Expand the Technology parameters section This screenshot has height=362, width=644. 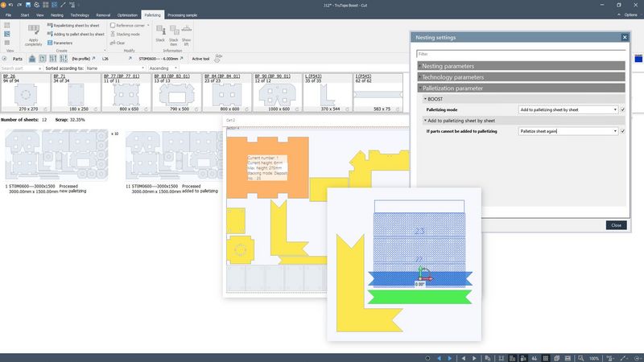pos(520,76)
